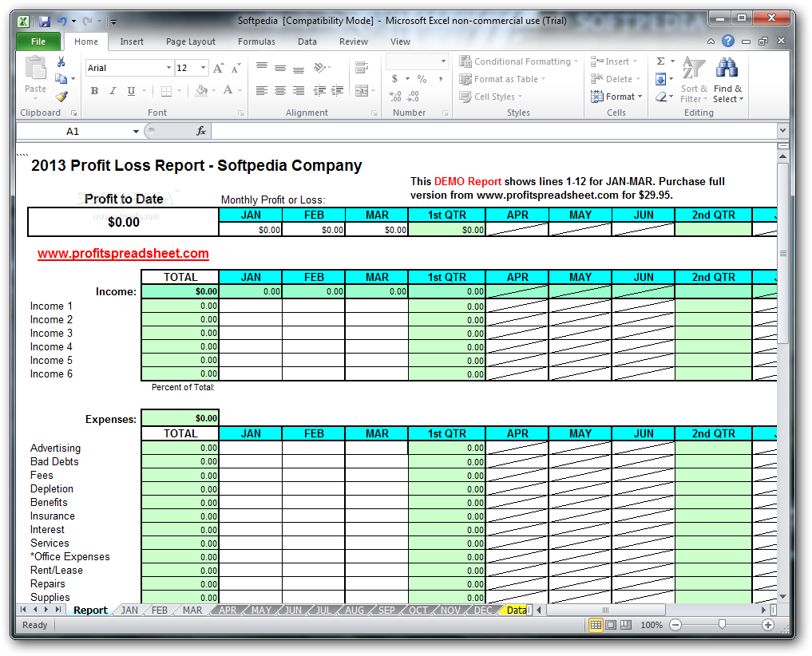The image size is (812, 656).
Task: Open Find & Select menu
Action: click(727, 80)
